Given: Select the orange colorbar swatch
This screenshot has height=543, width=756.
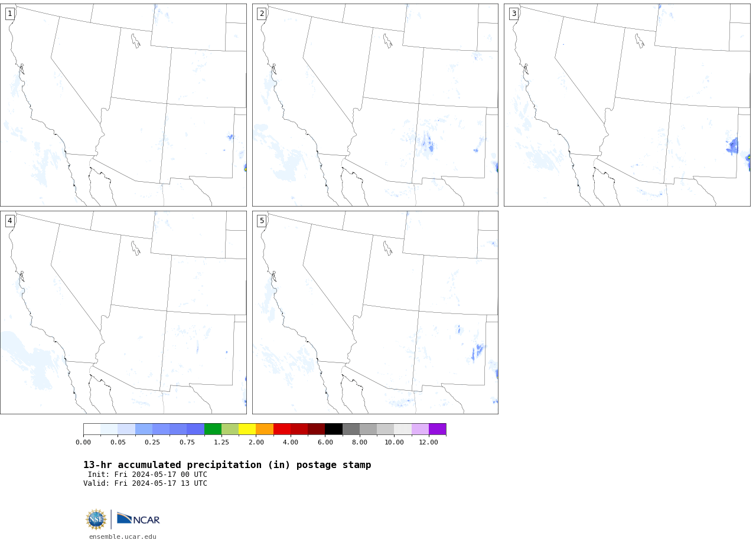Looking at the screenshot, I should click(265, 429).
